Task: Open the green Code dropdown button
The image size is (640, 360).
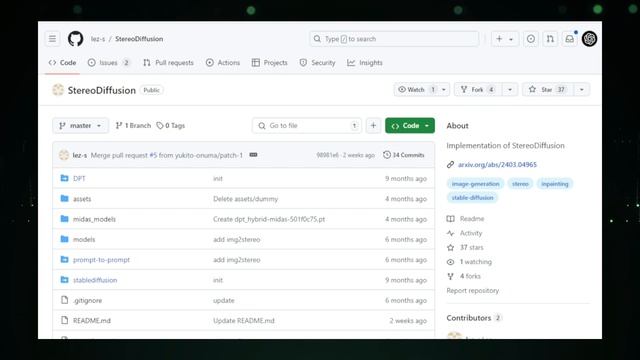Action: 410,126
